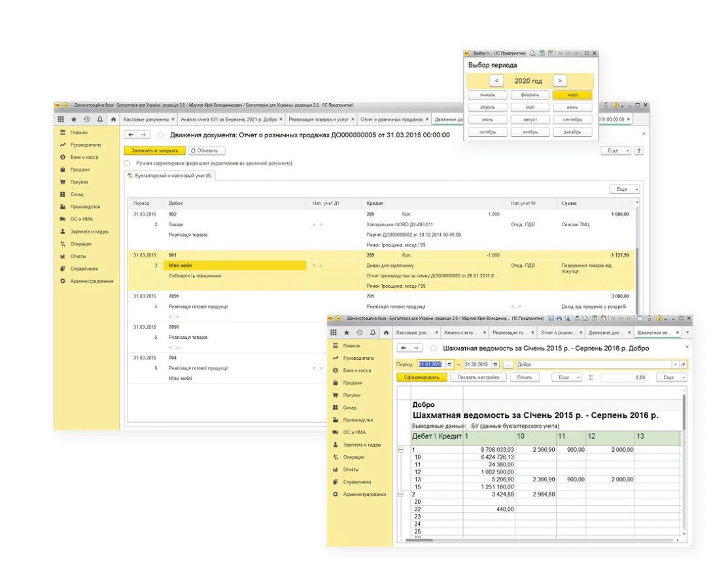Screen dimensions: 728x571
Task: Click the Сформировать button
Action: pos(422,377)
